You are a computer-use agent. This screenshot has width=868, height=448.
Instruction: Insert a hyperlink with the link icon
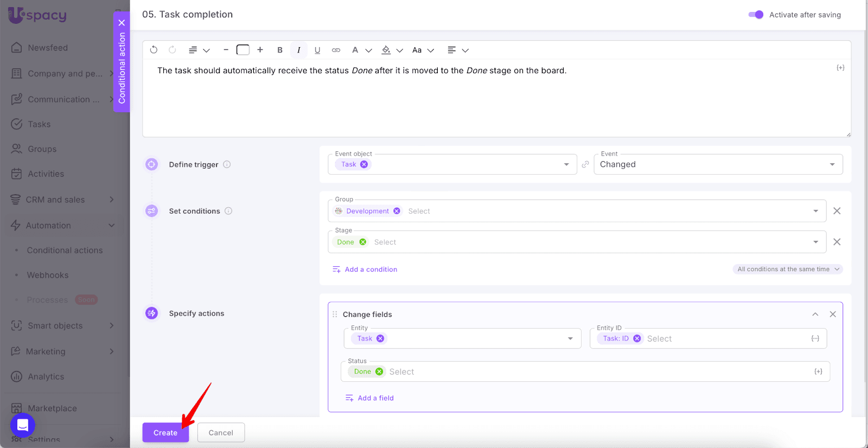[x=336, y=50]
